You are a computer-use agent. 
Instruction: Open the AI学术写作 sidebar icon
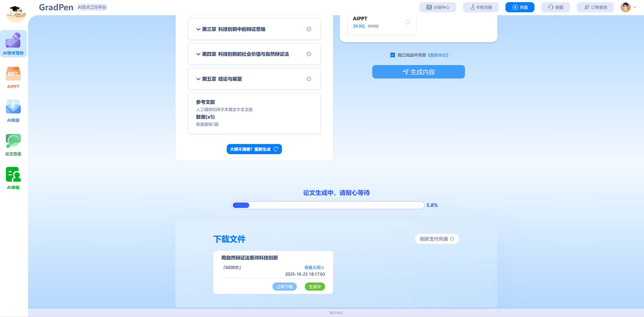click(x=13, y=44)
